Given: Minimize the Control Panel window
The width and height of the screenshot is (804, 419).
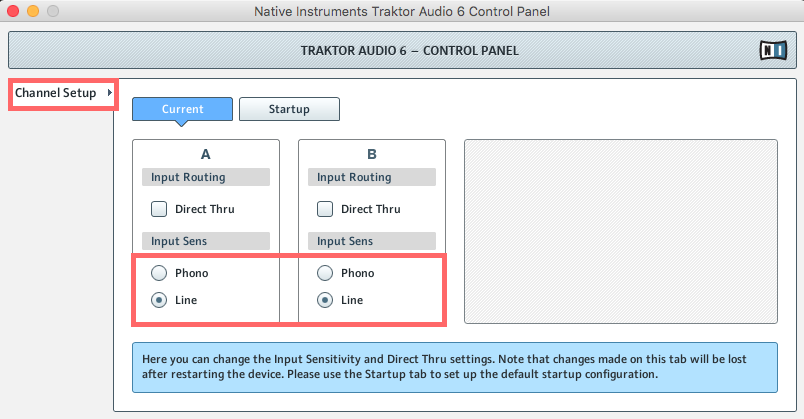Looking at the screenshot, I should click(33, 11).
